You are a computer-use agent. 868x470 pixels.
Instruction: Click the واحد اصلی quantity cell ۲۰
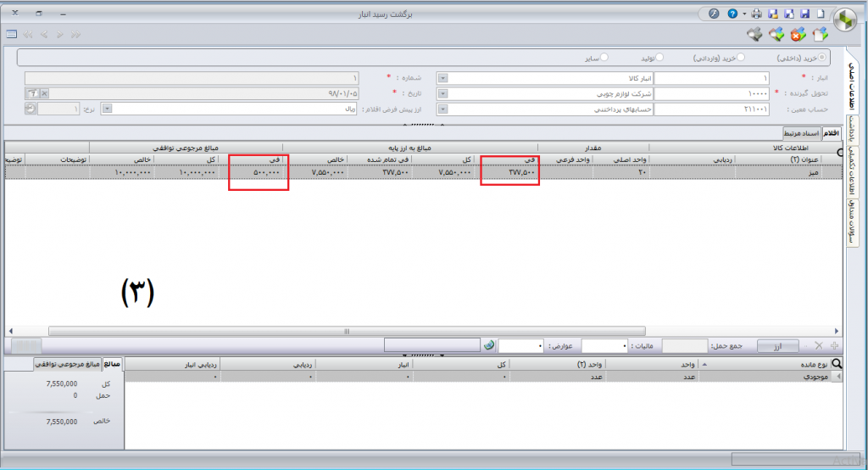tap(620, 172)
